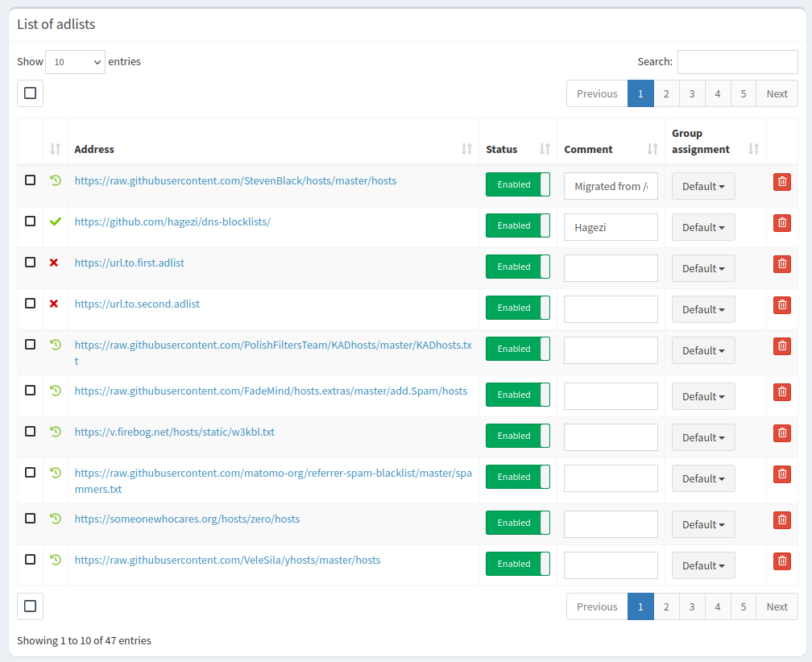
Task: Click the trash icon for VeleSila yhosts
Action: point(781,561)
